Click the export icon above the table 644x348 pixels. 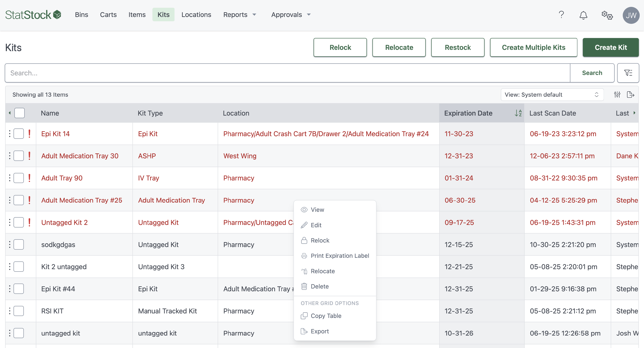tap(630, 95)
